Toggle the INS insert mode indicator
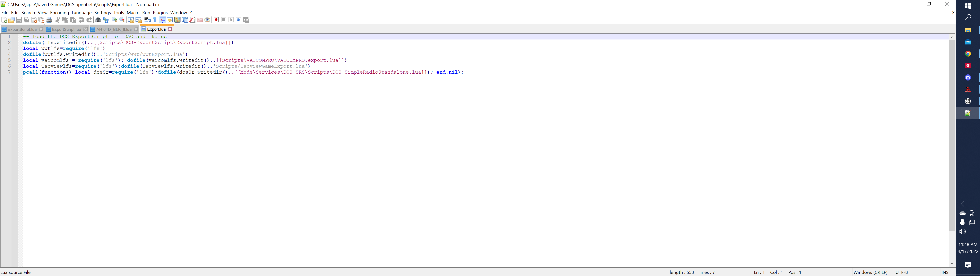Screen dimensions: 980x276 click(x=945, y=272)
